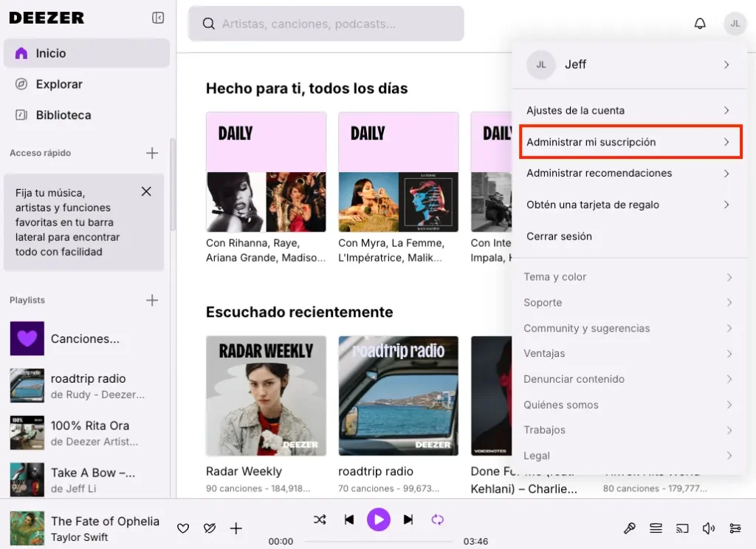Click the Taylor Swift artist link
Screen dimensions: 756x549
[x=80, y=537]
